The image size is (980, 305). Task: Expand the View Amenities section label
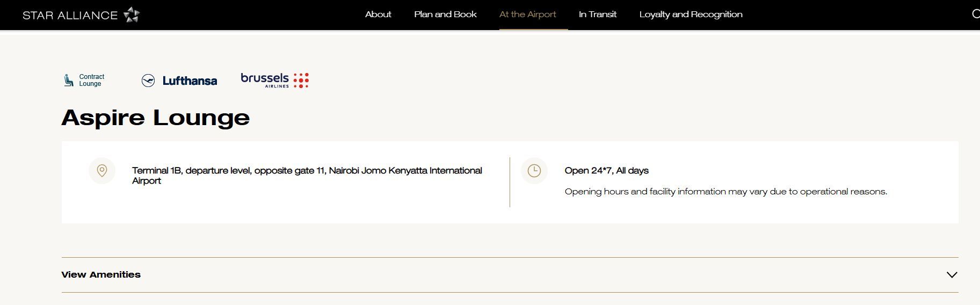[x=101, y=274]
